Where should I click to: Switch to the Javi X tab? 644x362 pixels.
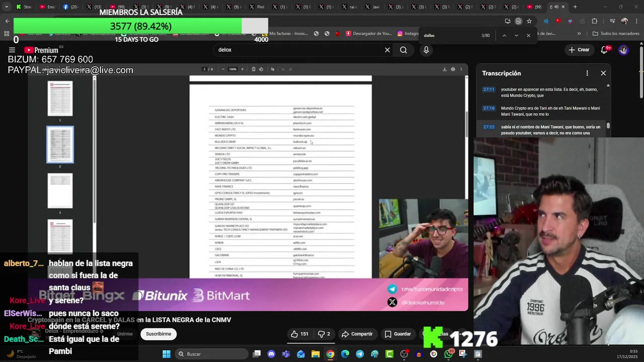[372, 7]
